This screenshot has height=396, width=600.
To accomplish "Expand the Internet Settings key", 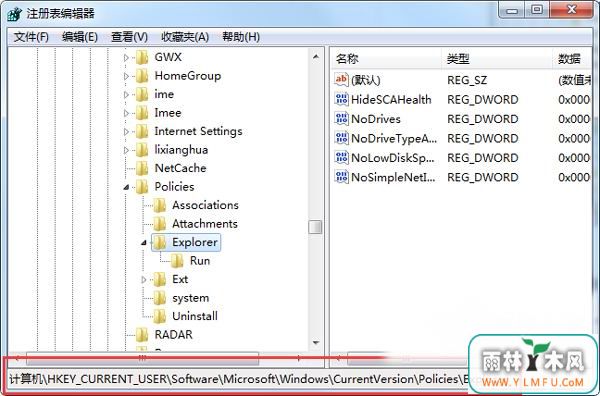I will pos(126,132).
